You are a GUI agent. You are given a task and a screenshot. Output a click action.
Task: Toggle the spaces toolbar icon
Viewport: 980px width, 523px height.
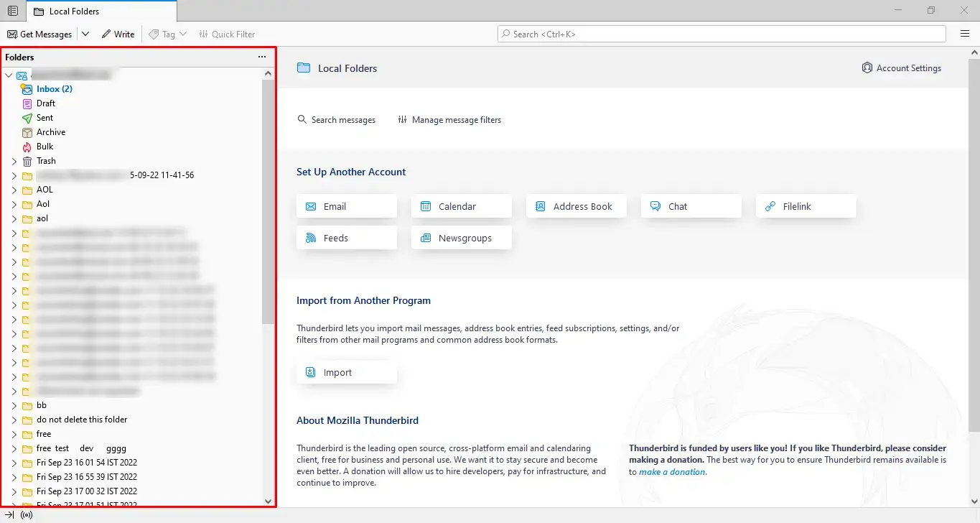pyautogui.click(x=12, y=11)
